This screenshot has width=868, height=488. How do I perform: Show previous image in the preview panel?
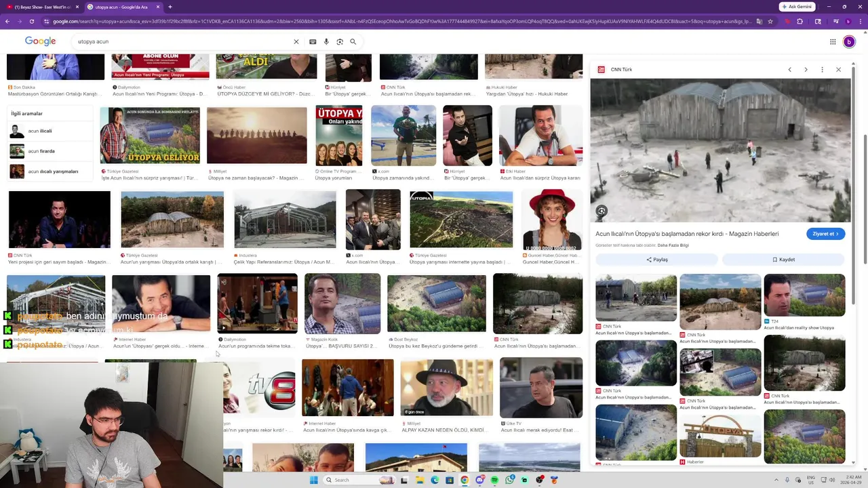click(x=789, y=70)
